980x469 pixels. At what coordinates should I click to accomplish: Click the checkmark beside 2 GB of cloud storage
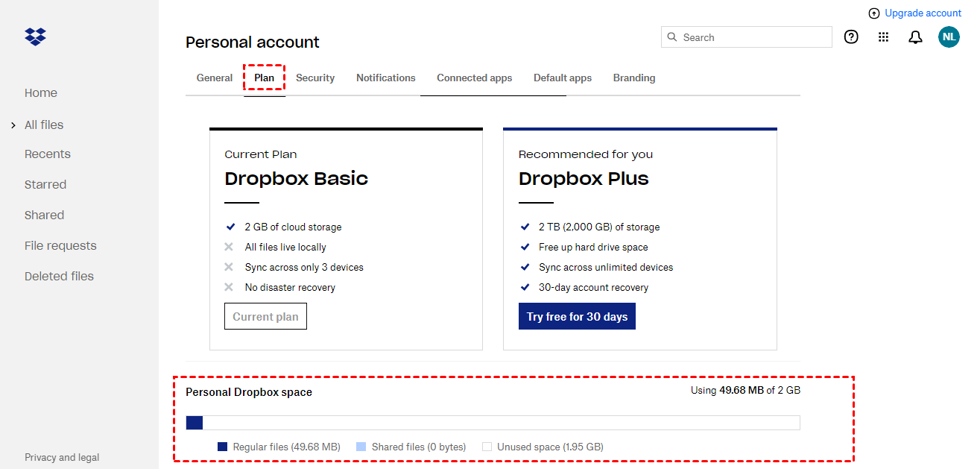pyautogui.click(x=230, y=227)
